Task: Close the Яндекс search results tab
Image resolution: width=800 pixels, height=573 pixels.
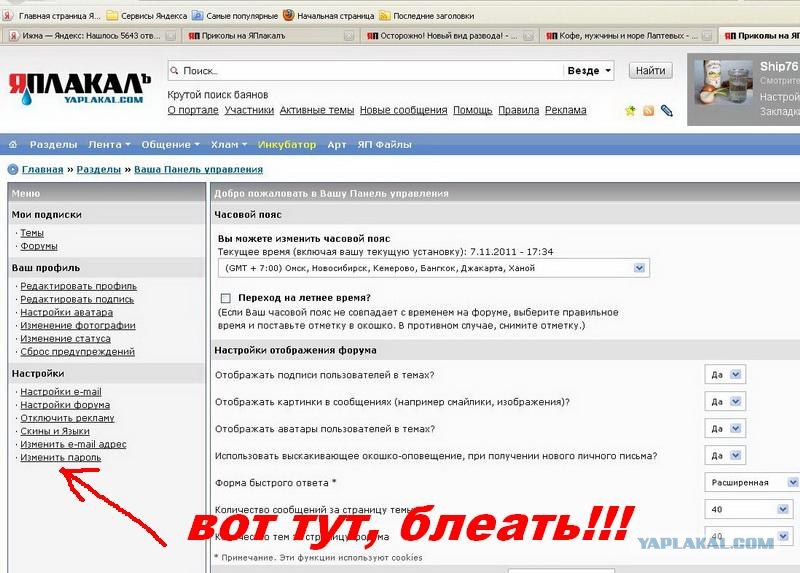Action: 171,36
